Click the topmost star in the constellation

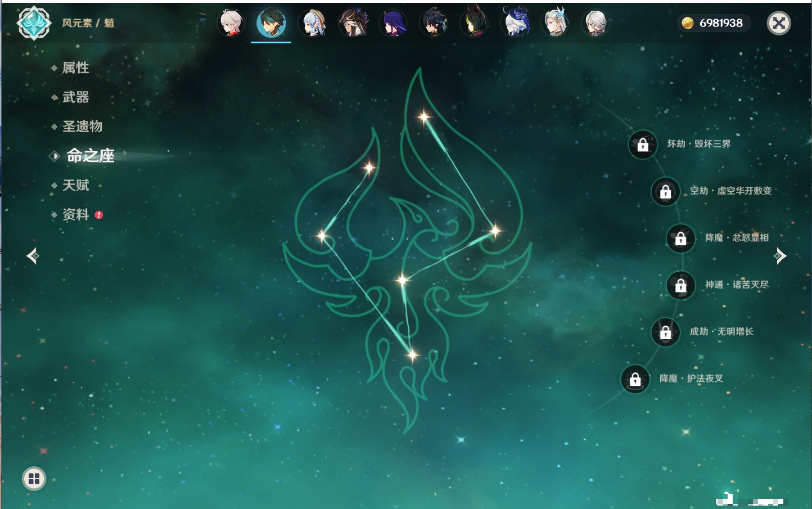pos(424,117)
